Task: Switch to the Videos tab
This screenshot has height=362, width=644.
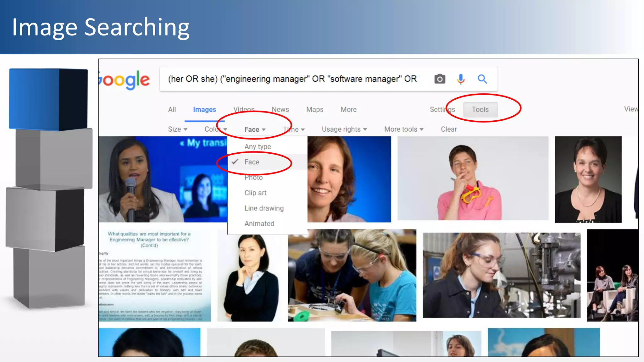Action: [x=244, y=109]
